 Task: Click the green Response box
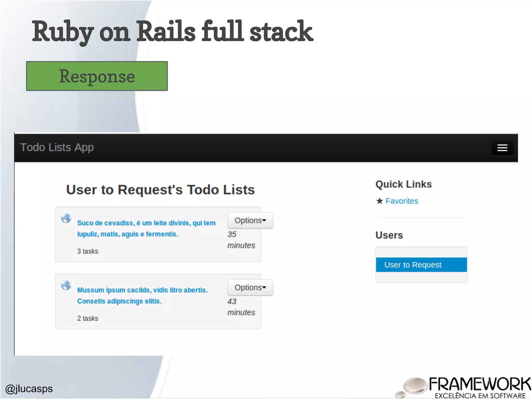tap(97, 76)
